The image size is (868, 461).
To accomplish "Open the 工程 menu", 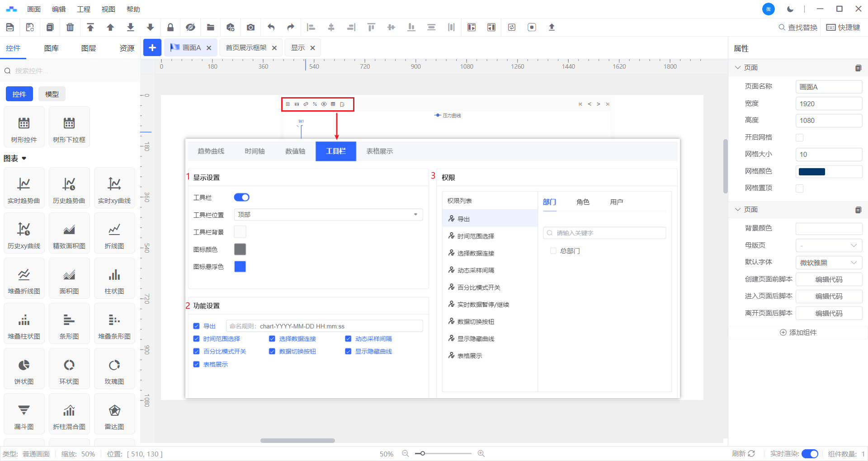I will pos(84,9).
